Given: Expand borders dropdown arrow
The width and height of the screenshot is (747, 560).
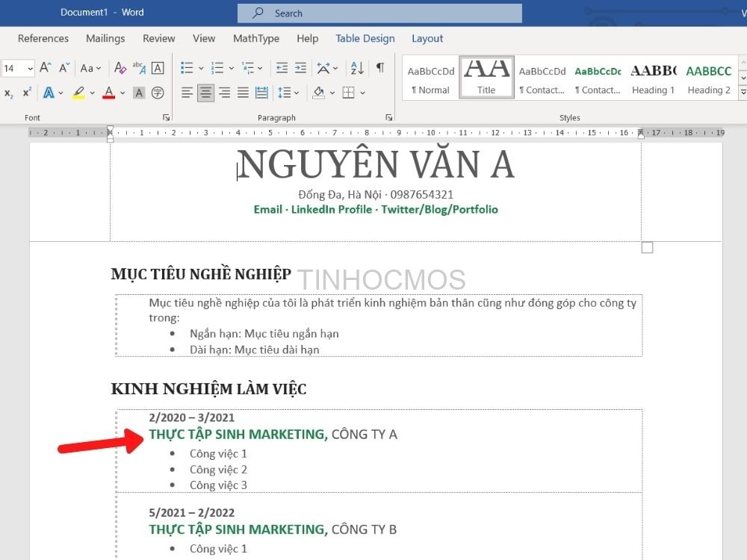Looking at the screenshot, I should 362,93.
